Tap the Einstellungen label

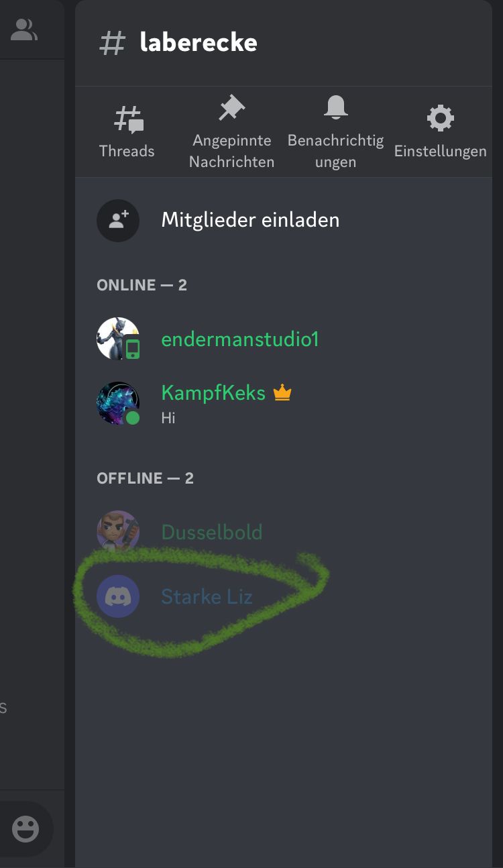coord(441,152)
